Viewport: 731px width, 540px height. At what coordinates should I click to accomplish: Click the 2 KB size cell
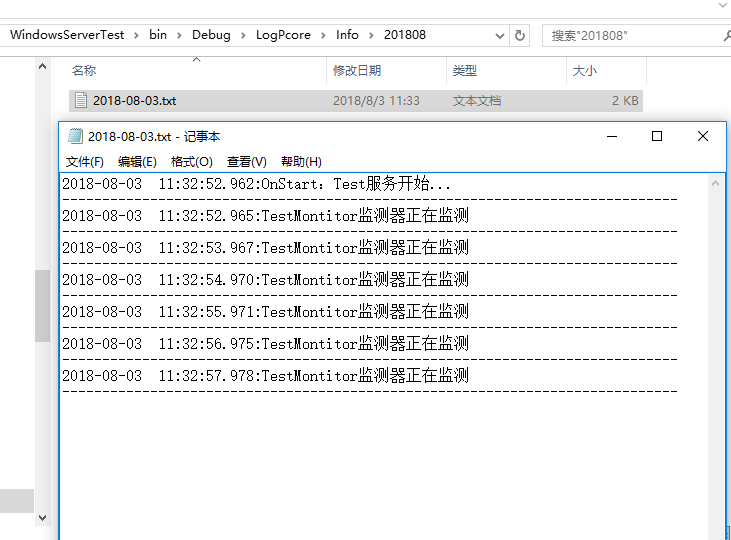pos(625,101)
